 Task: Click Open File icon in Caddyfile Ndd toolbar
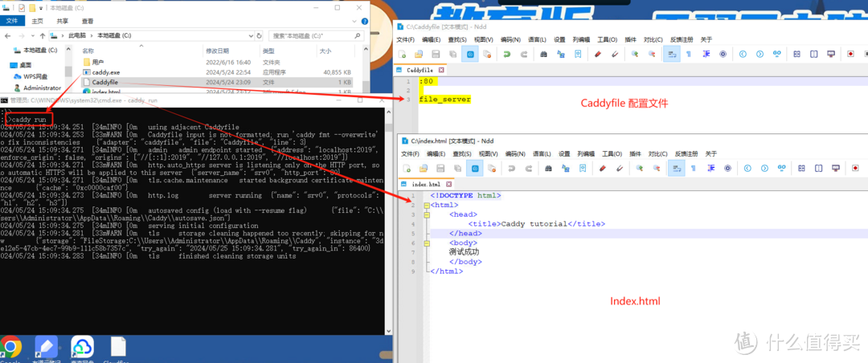tap(419, 55)
